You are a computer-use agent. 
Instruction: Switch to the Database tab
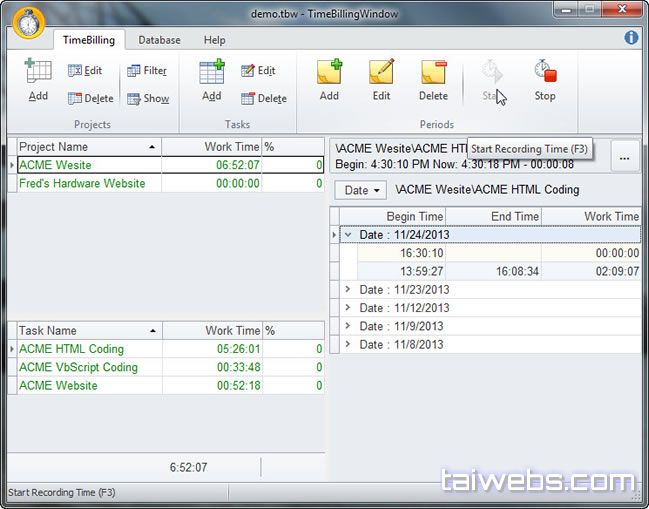tap(159, 40)
